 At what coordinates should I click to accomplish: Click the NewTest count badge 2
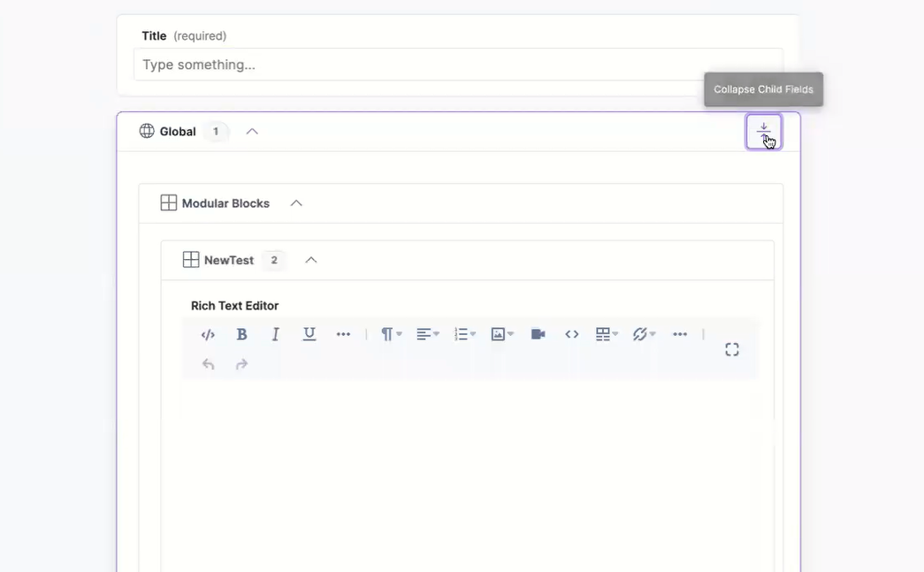coord(274,261)
